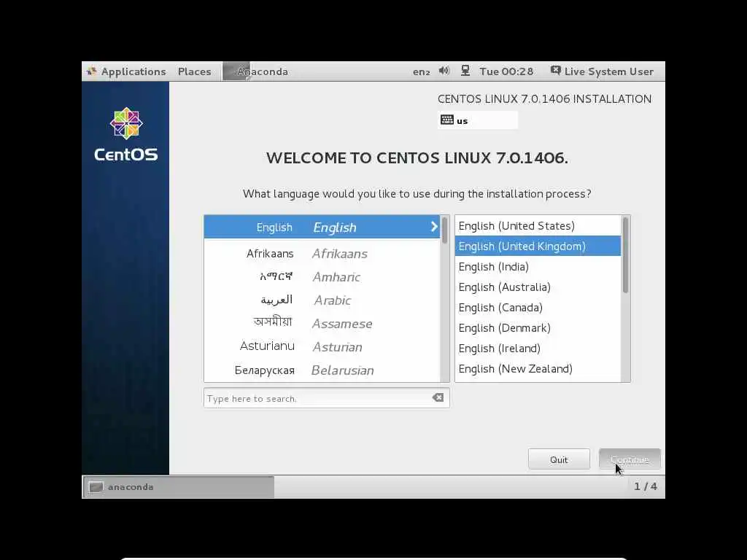Viewport: 747px width, 560px height.
Task: Open the Applications menu
Action: click(x=126, y=71)
